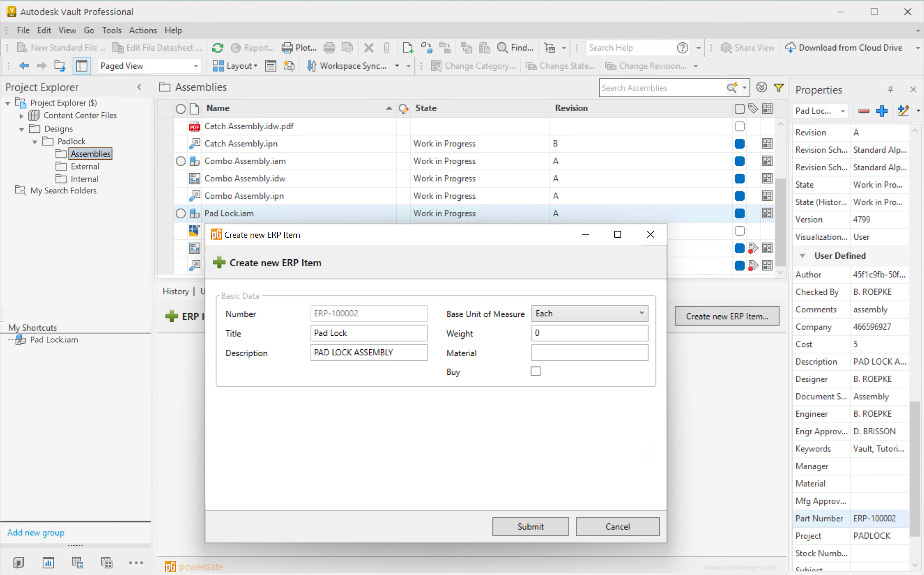Click the Properties panel scrollbar
The image size is (924, 575).
[915, 469]
